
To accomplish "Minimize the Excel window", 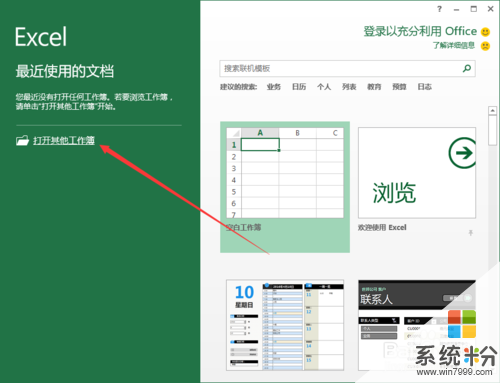I will 456,9.
